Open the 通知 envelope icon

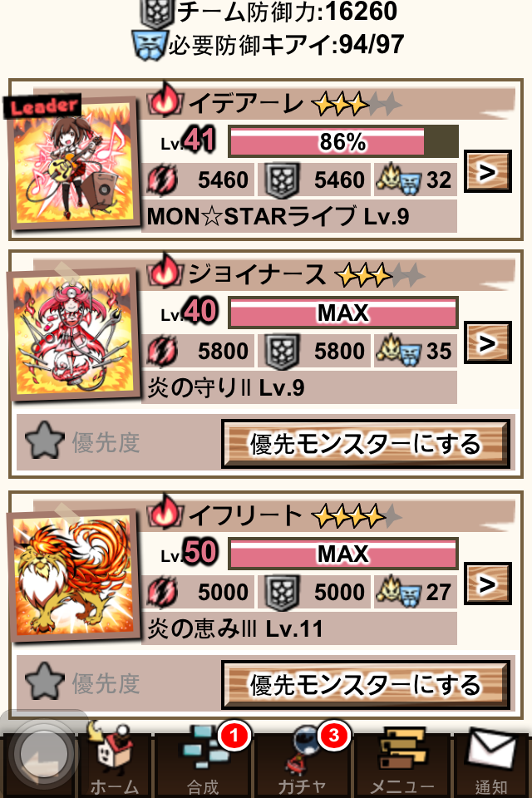(492, 762)
